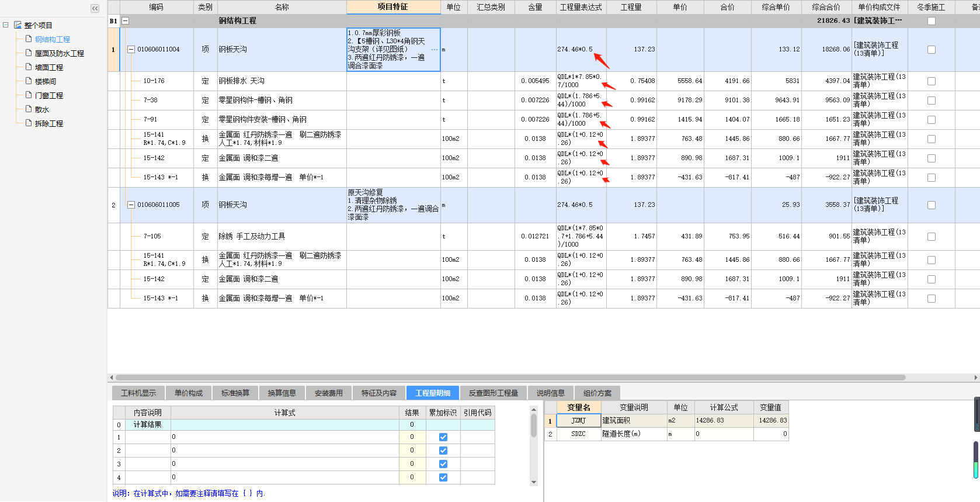The image size is (980, 502).
Task: Click the horizontal scrollbar left arrow
Action: (111, 378)
